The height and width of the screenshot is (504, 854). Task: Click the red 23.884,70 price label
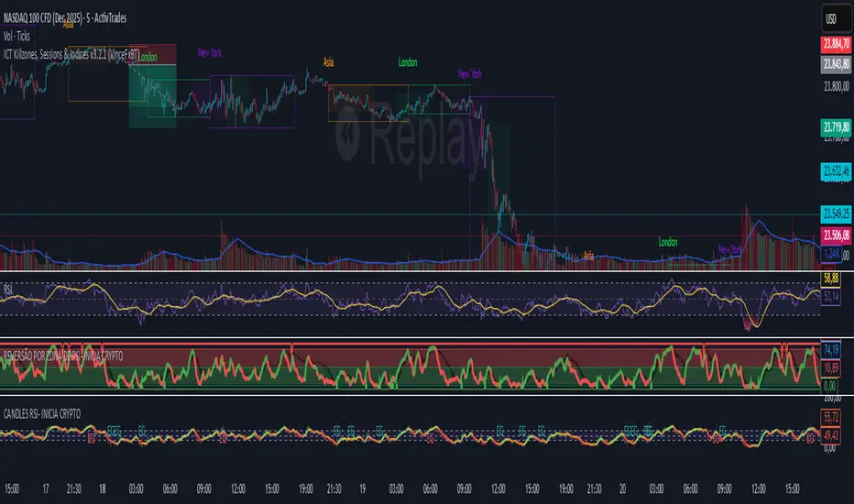836,44
